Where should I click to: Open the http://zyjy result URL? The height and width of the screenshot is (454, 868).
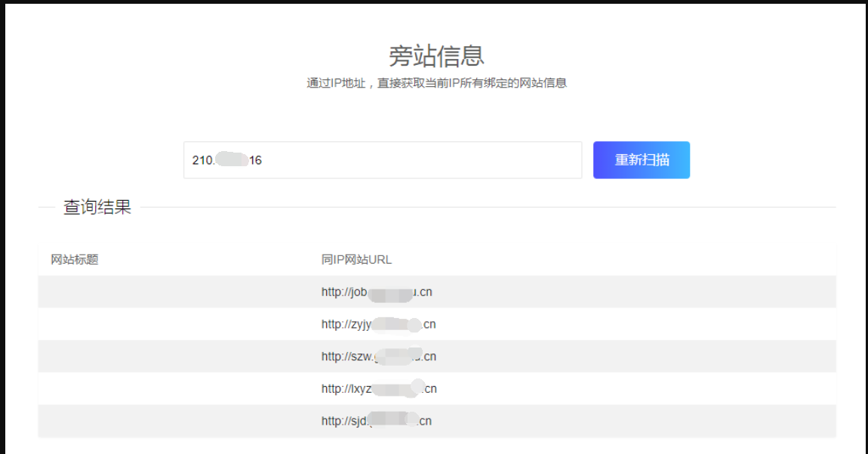click(378, 324)
